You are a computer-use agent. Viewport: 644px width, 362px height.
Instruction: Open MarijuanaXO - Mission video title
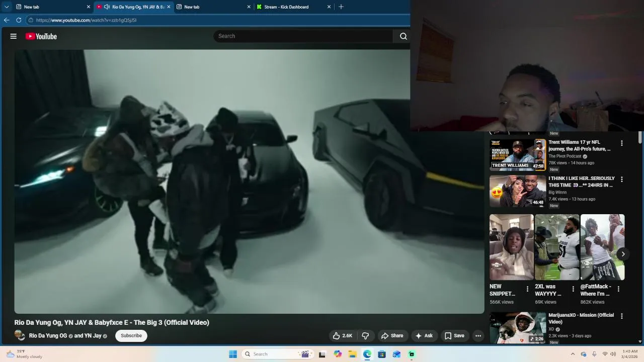581,318
